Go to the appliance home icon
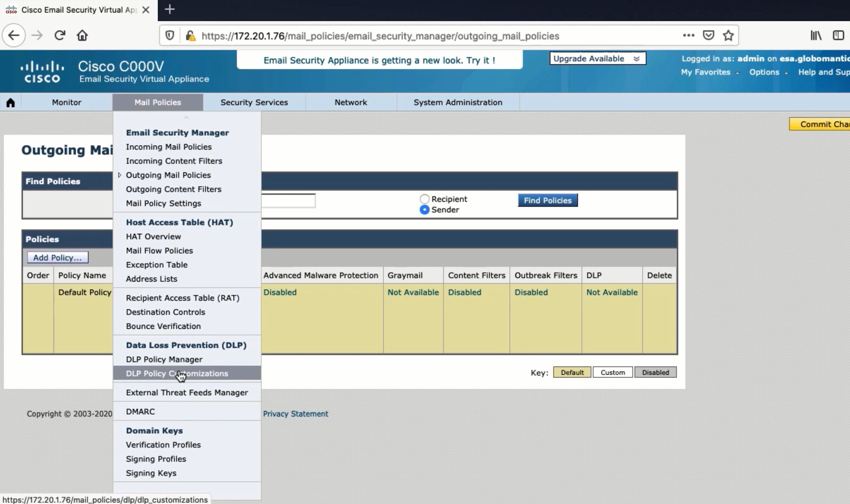850x504 pixels. 11,102
